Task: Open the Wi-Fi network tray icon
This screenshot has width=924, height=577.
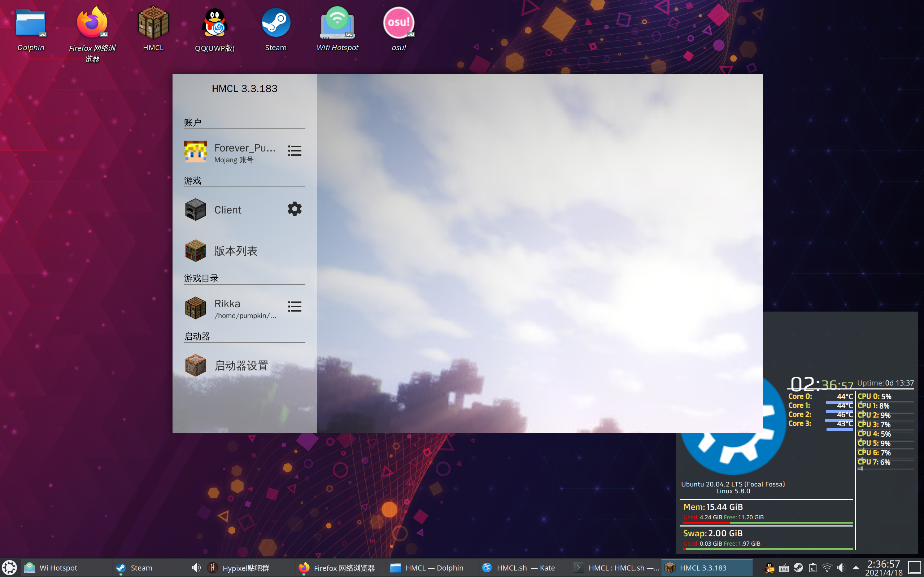Action: pos(827,568)
